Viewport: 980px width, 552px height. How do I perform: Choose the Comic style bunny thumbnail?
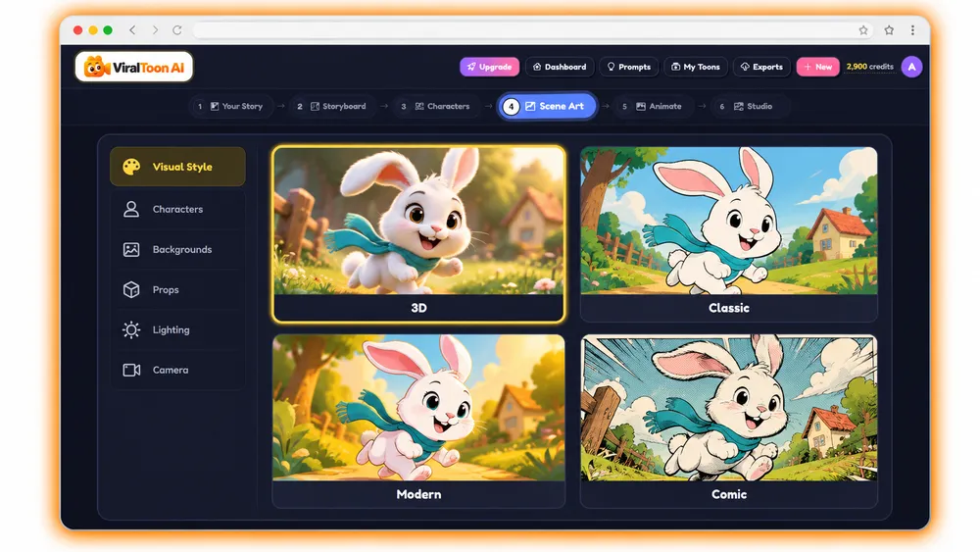pyautogui.click(x=729, y=408)
